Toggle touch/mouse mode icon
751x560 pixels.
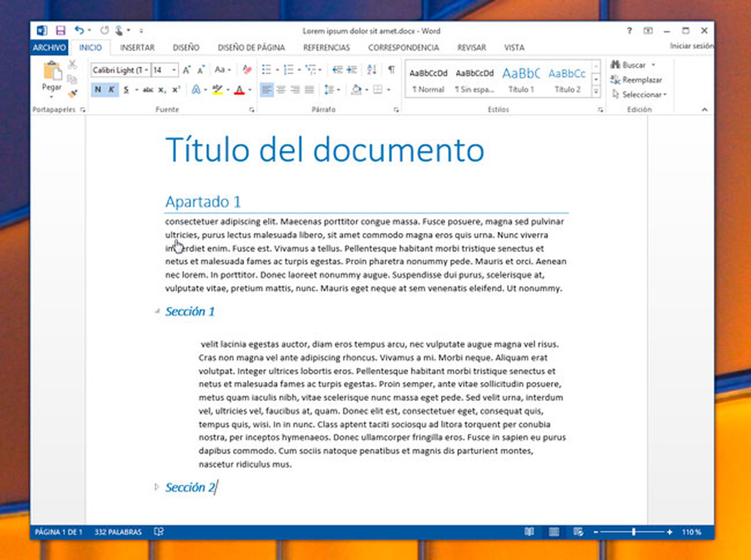(x=119, y=30)
